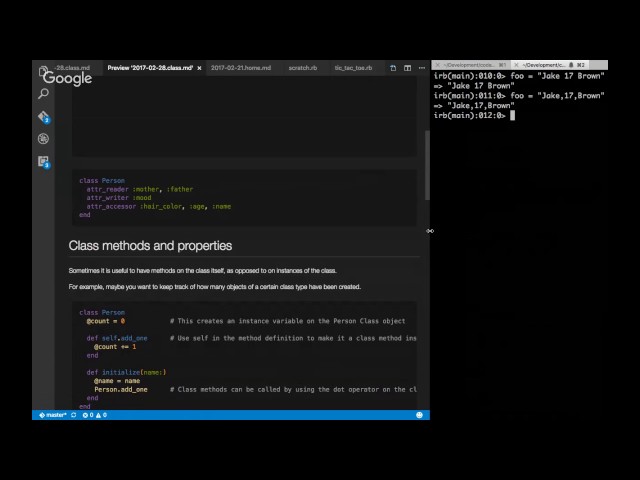Click the code line '@name = name'
The width and height of the screenshot is (640, 480).
pos(117,381)
